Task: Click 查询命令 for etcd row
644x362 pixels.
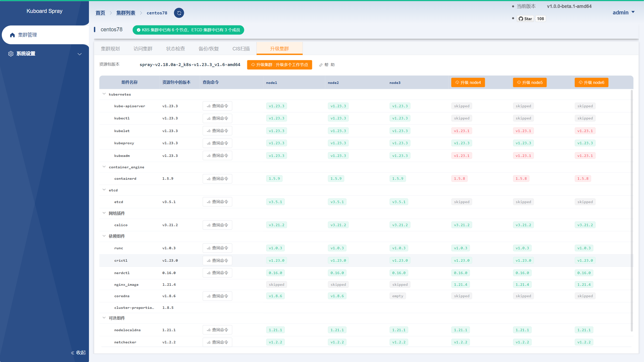Action: point(217,202)
